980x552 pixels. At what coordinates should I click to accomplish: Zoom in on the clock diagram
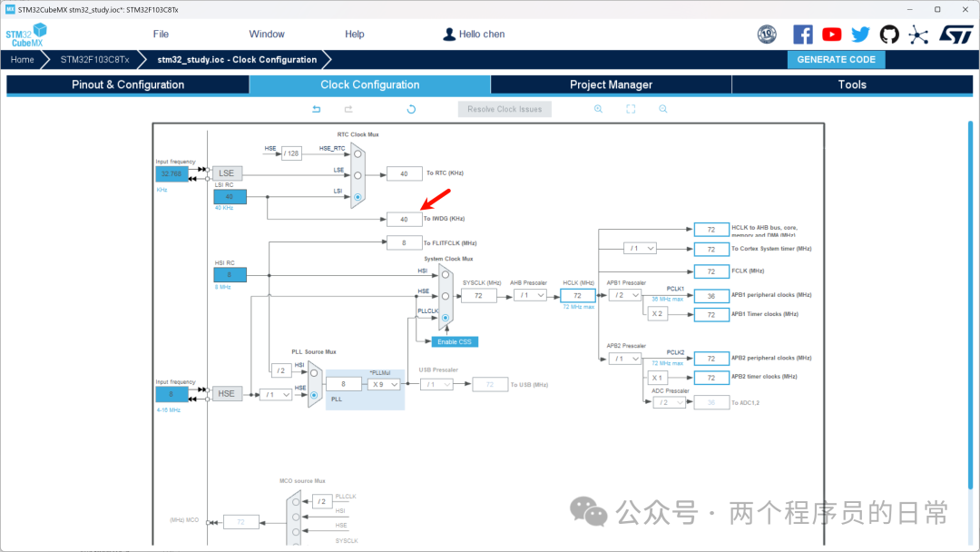tap(598, 109)
